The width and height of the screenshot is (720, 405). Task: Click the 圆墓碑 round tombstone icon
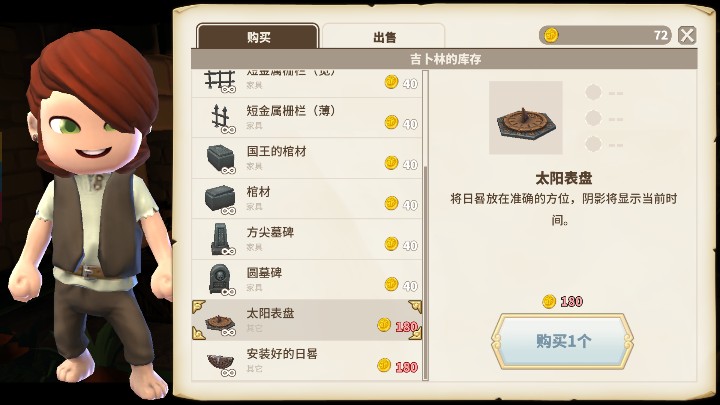221,280
